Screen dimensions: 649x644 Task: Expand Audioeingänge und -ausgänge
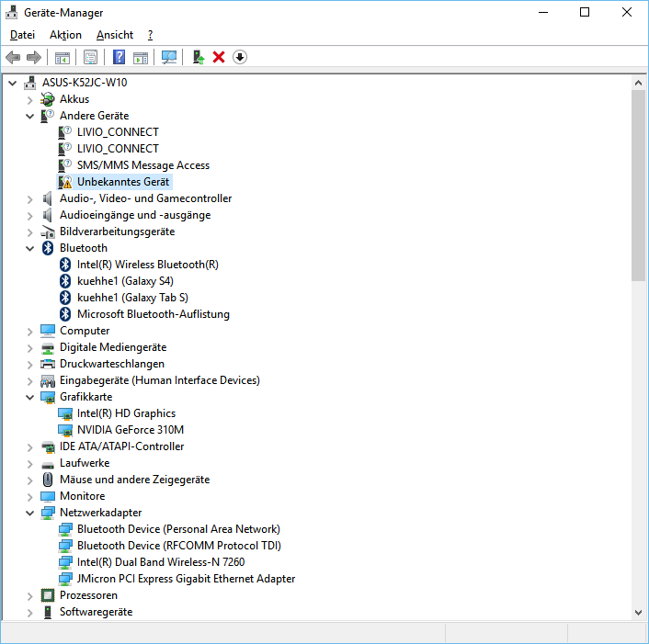tap(29, 216)
